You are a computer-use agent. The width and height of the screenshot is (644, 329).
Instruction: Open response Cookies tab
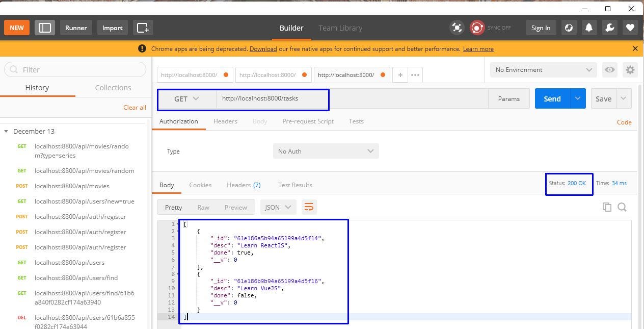[x=200, y=185]
